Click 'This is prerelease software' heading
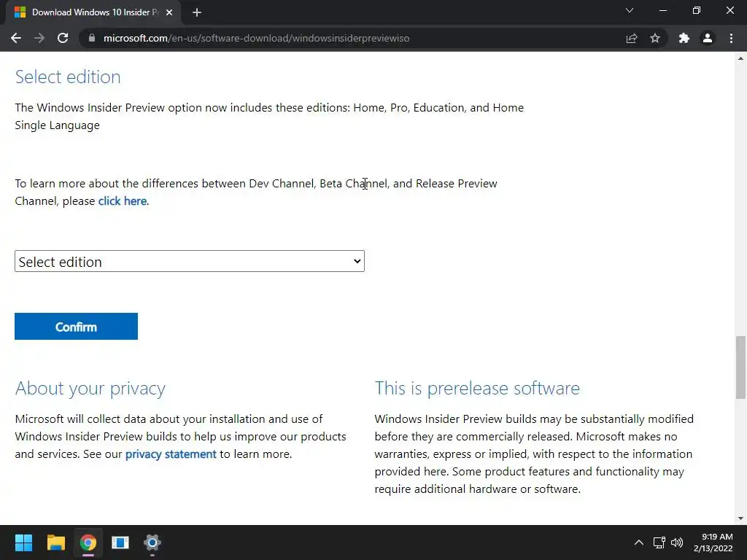 tap(477, 388)
